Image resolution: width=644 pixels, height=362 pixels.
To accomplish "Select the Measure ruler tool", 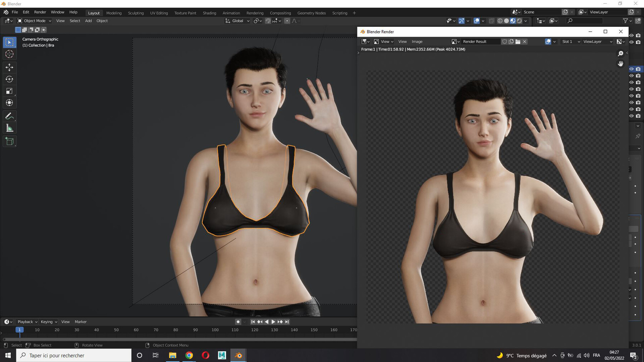I will pyautogui.click(x=10, y=128).
